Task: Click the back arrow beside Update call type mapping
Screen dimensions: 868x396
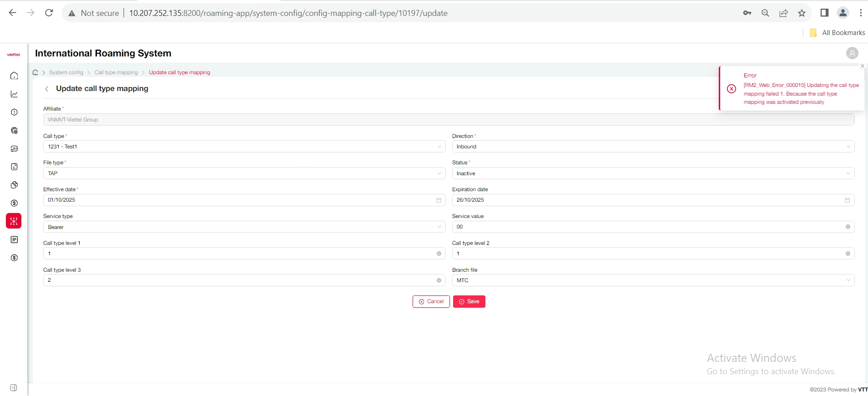Action: (x=47, y=89)
